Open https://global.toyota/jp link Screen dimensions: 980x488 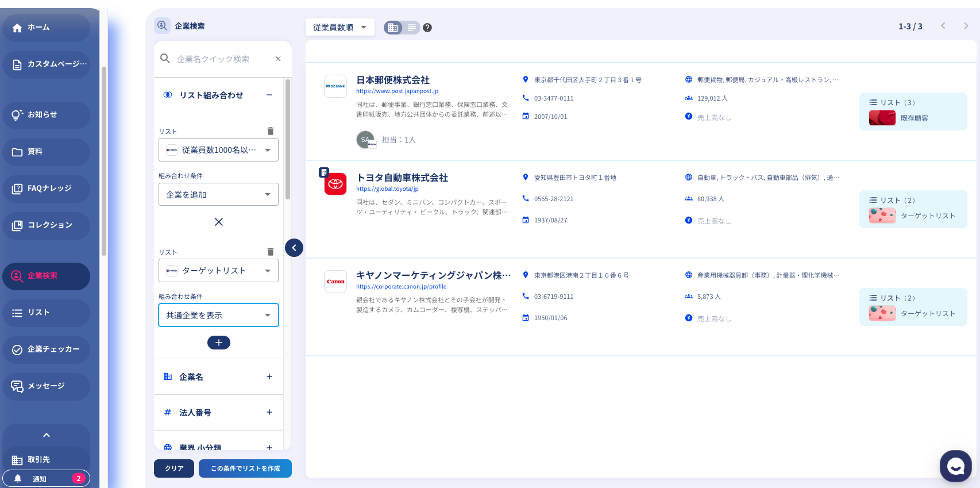point(387,189)
